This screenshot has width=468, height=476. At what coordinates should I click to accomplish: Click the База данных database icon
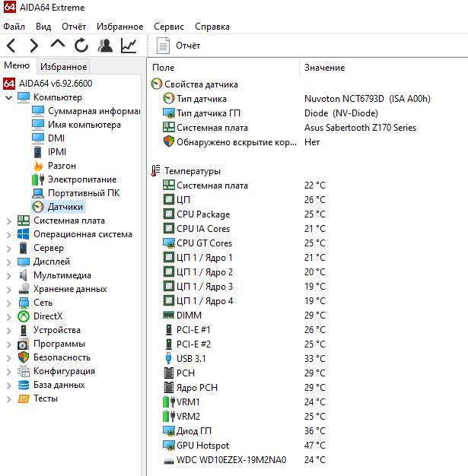(24, 385)
